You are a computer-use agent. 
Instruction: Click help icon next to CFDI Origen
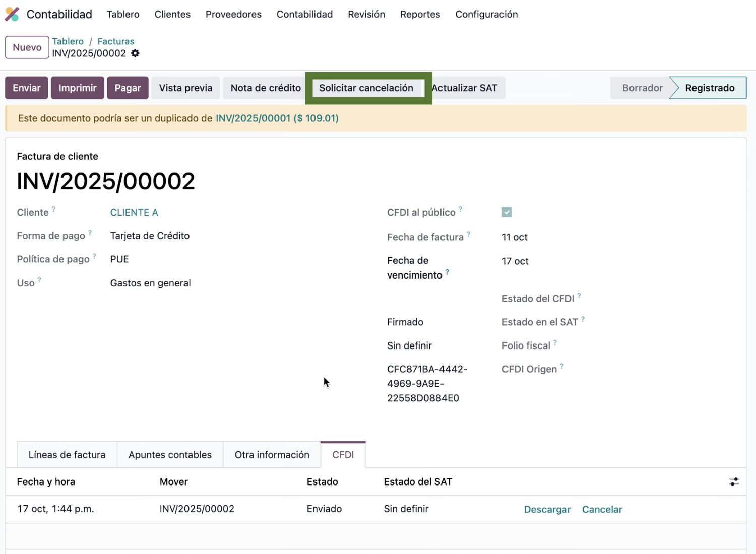[x=561, y=366]
